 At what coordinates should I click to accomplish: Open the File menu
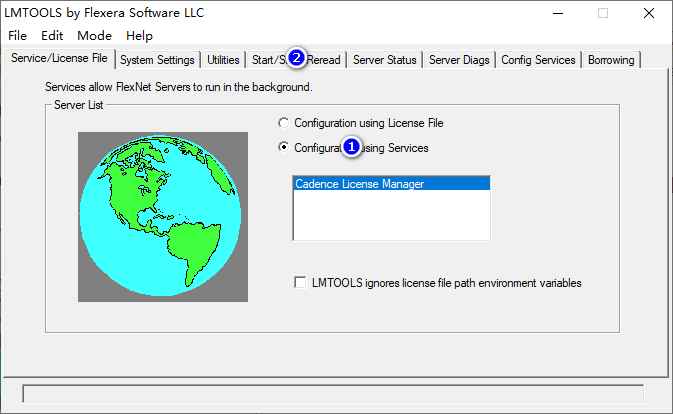click(x=18, y=36)
